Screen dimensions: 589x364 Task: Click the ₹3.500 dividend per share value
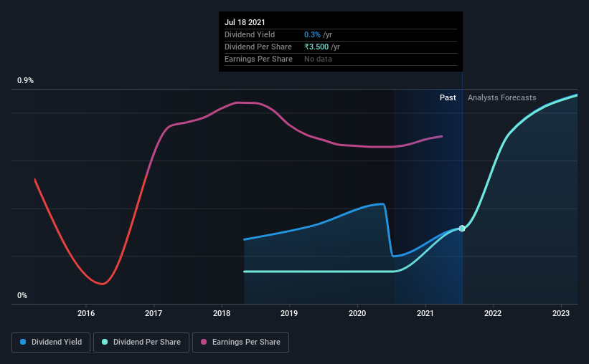316,47
